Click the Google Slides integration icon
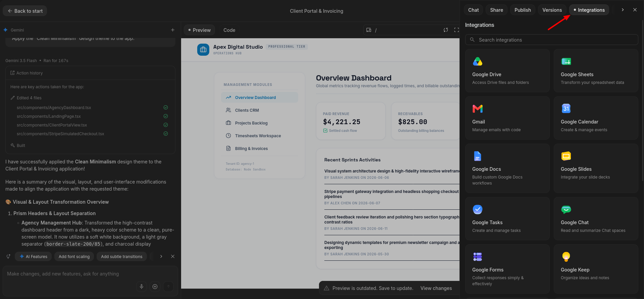This screenshot has height=299, width=644. (x=566, y=156)
